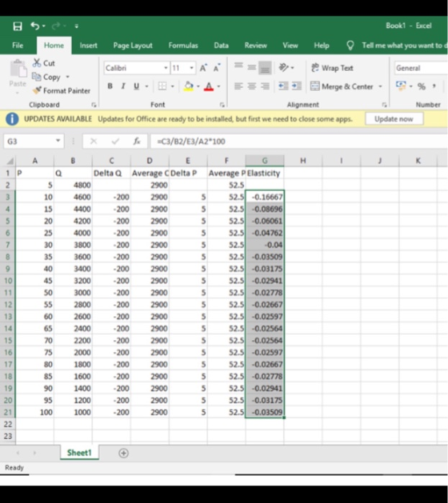Switch to Page Layout tab

[133, 46]
